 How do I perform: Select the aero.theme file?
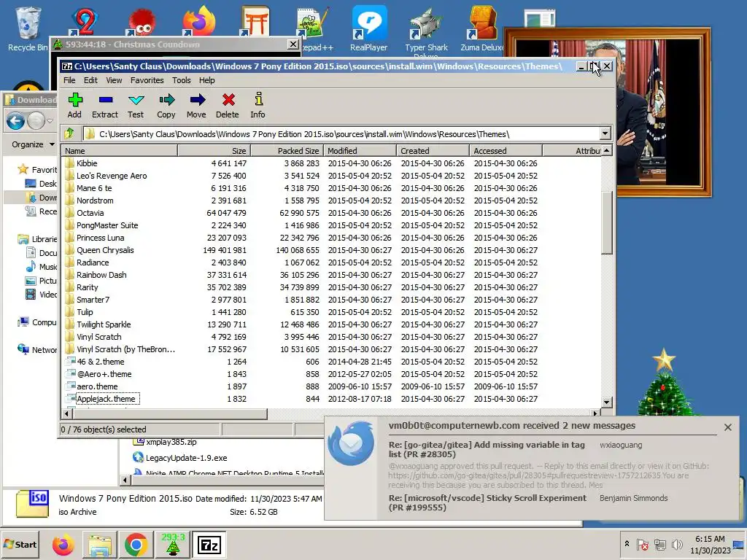(x=97, y=386)
